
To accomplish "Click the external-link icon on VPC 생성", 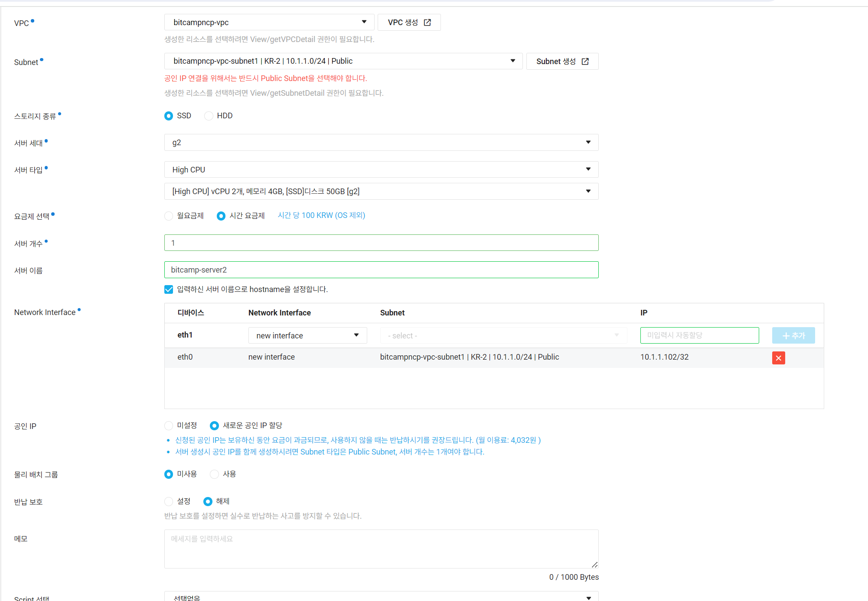I will click(x=427, y=23).
